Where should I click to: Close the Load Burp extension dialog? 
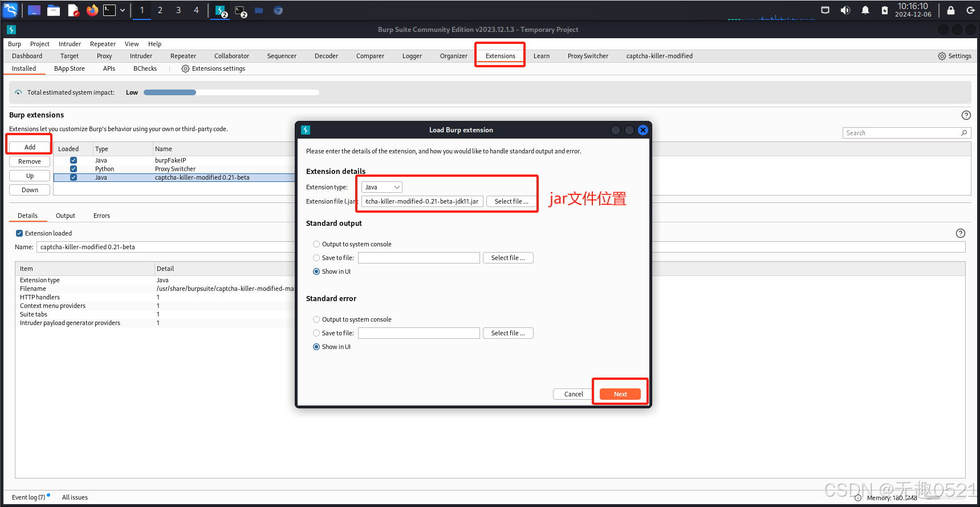coord(643,130)
